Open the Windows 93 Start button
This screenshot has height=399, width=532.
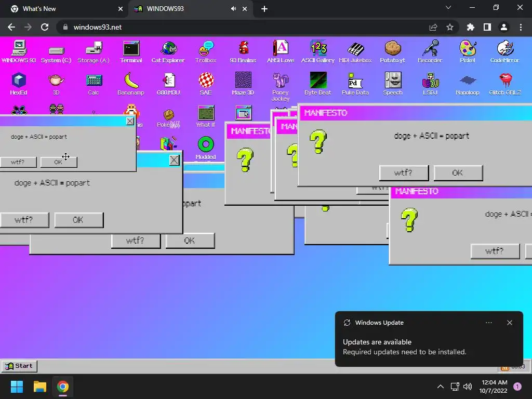click(19, 366)
